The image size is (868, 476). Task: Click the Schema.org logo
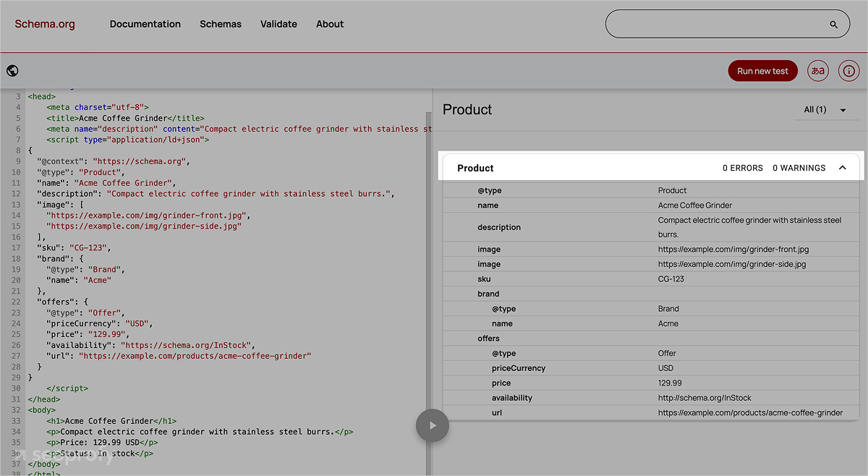click(44, 23)
